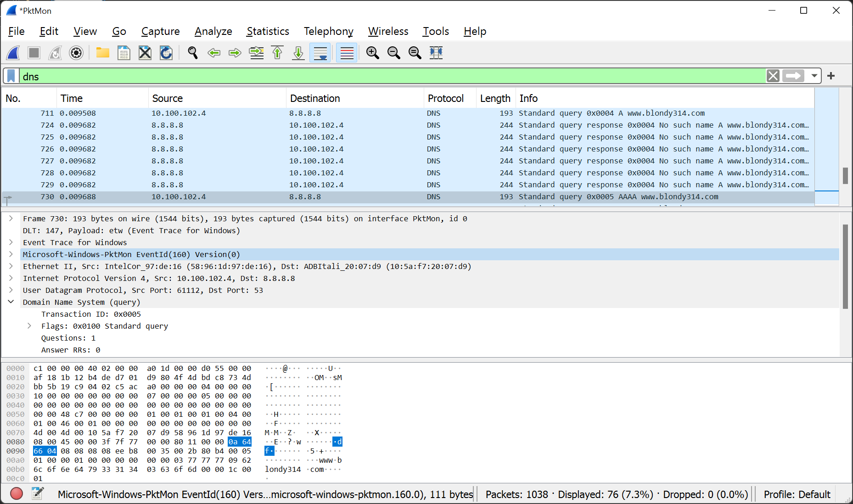The image size is (853, 504).
Task: Open the Tools menu
Action: tap(436, 31)
